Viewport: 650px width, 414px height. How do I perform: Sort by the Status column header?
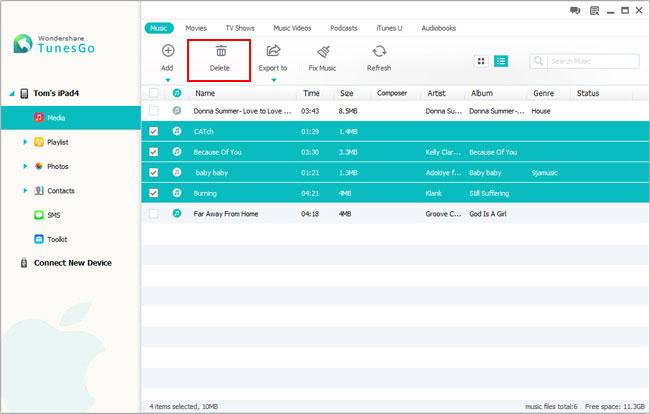point(588,93)
